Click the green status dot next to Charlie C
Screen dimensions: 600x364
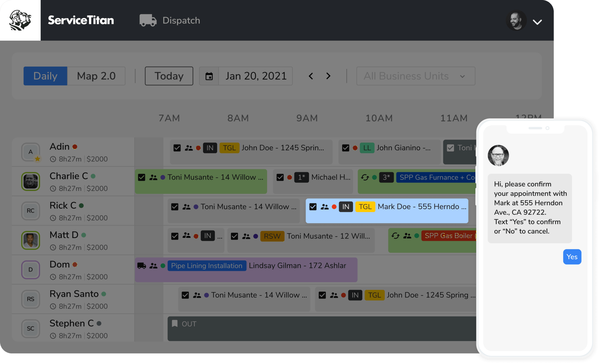coord(93,176)
